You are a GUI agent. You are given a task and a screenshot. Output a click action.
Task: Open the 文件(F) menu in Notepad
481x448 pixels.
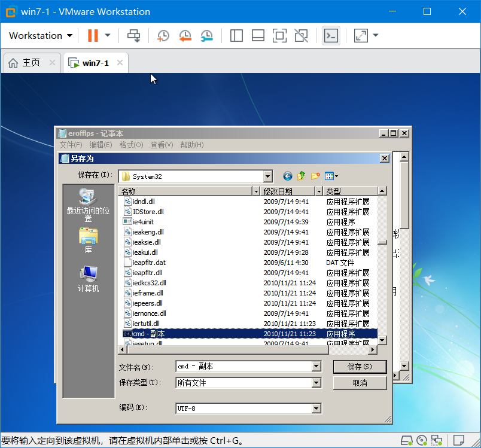point(71,145)
